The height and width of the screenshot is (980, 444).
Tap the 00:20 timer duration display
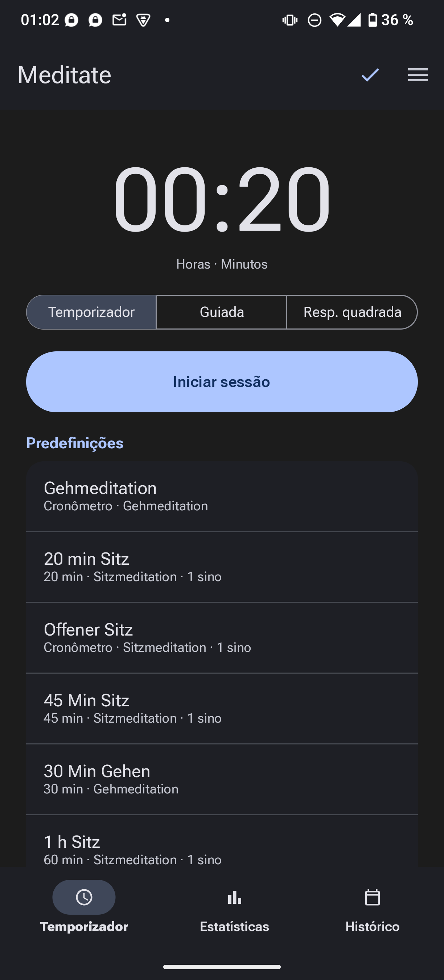coord(222,199)
